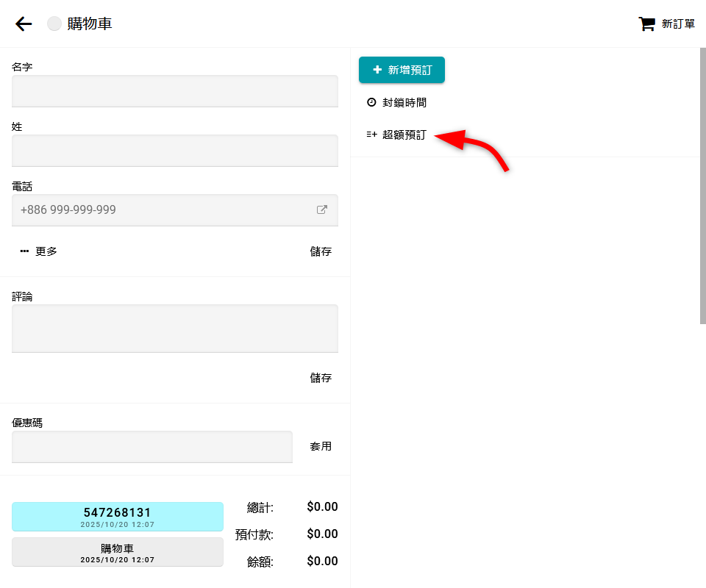
Task: Apply the promo code with 套用
Action: pyautogui.click(x=321, y=446)
